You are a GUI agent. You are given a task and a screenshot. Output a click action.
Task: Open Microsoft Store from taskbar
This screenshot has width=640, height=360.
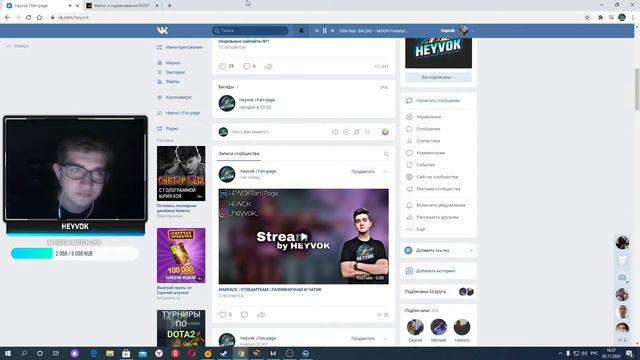pyautogui.click(x=126, y=353)
